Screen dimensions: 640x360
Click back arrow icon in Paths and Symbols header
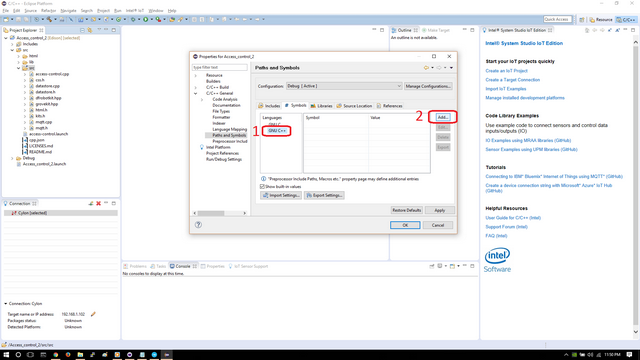426,68
